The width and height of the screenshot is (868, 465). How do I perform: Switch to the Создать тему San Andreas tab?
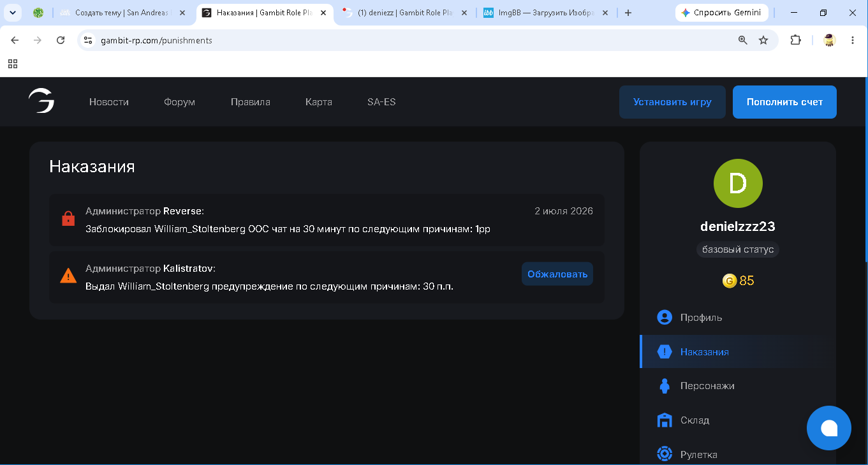click(x=124, y=13)
